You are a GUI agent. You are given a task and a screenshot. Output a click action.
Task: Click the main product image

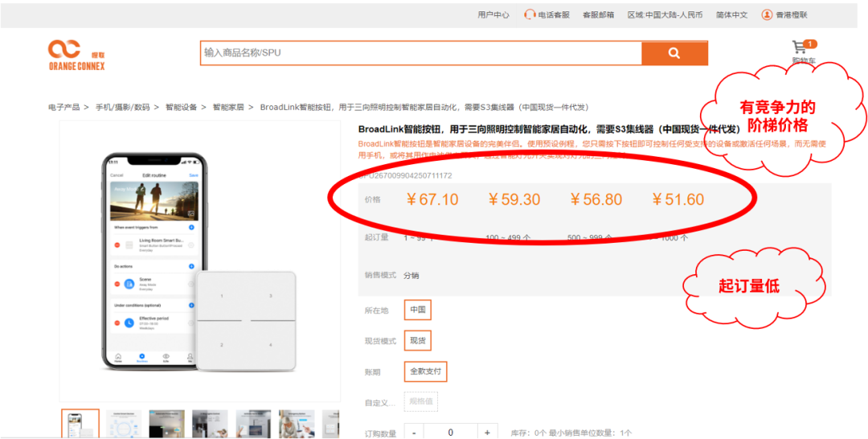[200, 261]
